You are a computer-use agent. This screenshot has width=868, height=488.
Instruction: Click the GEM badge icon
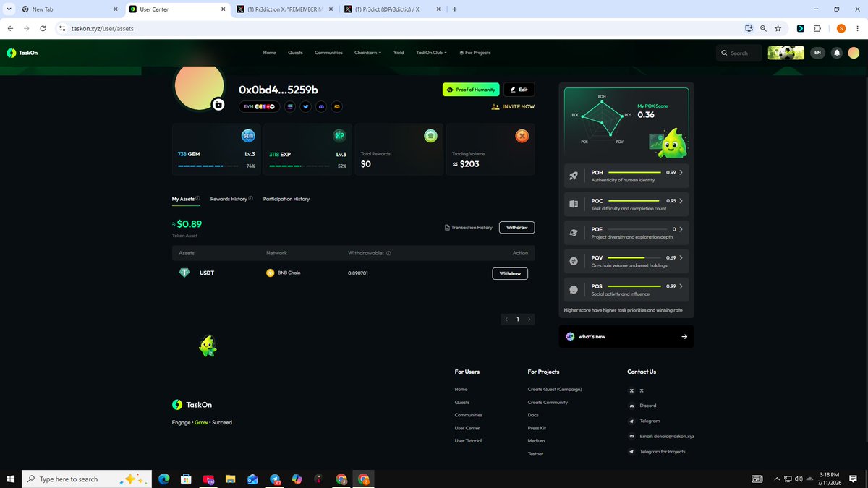(x=248, y=135)
